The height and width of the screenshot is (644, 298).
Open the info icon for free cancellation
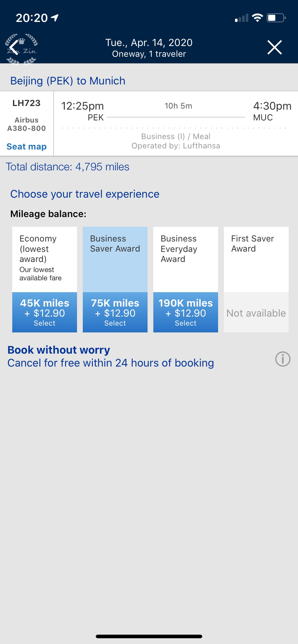(x=283, y=359)
